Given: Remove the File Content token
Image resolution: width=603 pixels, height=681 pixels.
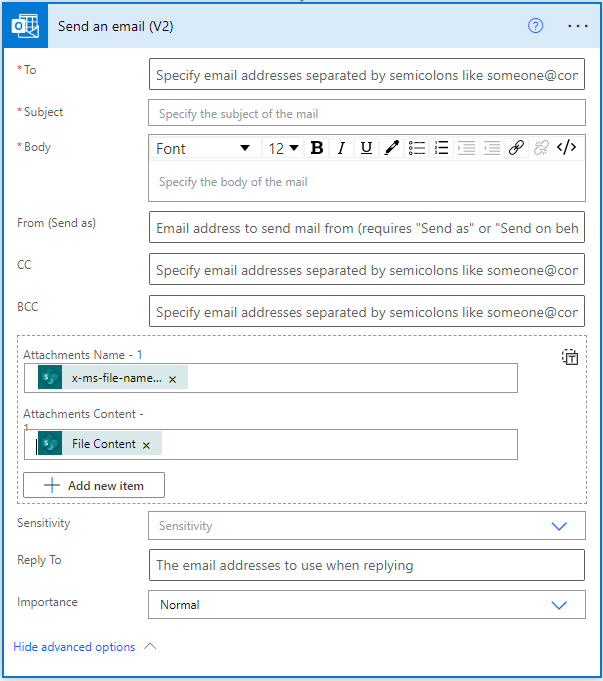Looking at the screenshot, I should [146, 444].
